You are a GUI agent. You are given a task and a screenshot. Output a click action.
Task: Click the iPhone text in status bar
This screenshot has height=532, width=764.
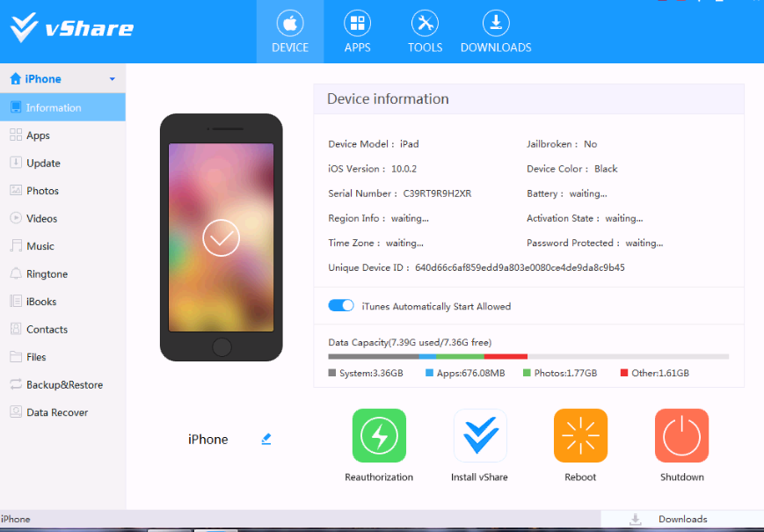[x=15, y=519]
